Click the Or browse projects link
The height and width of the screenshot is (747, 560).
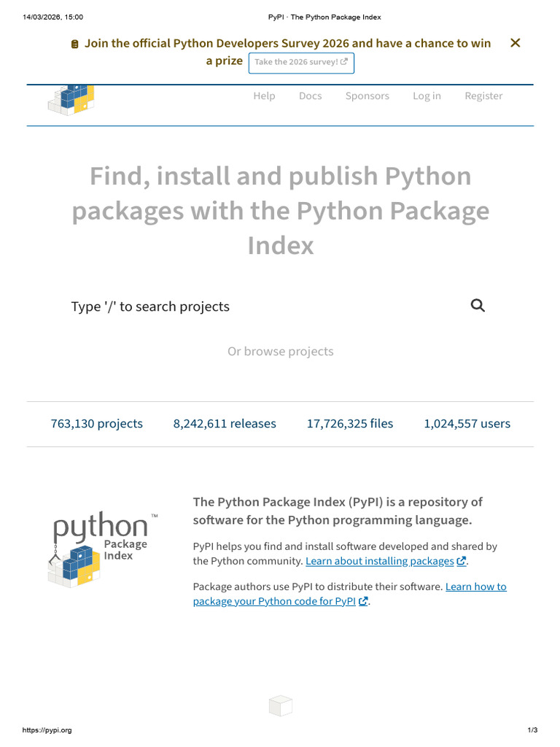[280, 351]
